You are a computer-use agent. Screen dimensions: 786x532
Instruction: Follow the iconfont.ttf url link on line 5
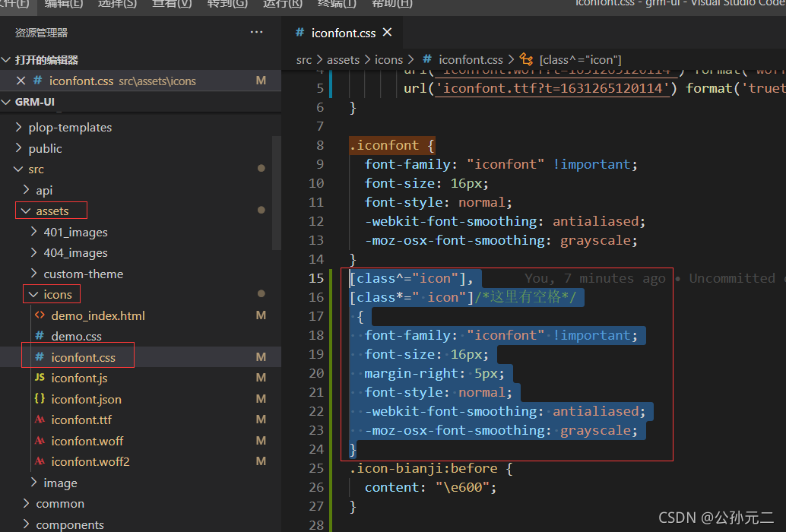(553, 89)
